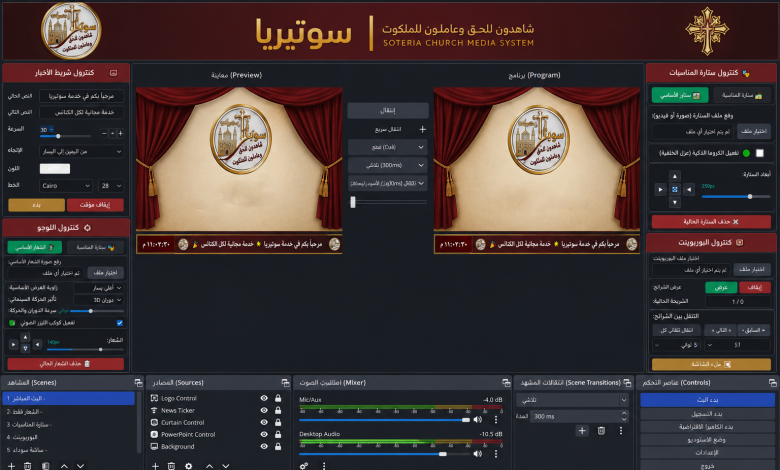Select scene 5 black screen
This screenshot has width=780, height=470.
(x=69, y=450)
